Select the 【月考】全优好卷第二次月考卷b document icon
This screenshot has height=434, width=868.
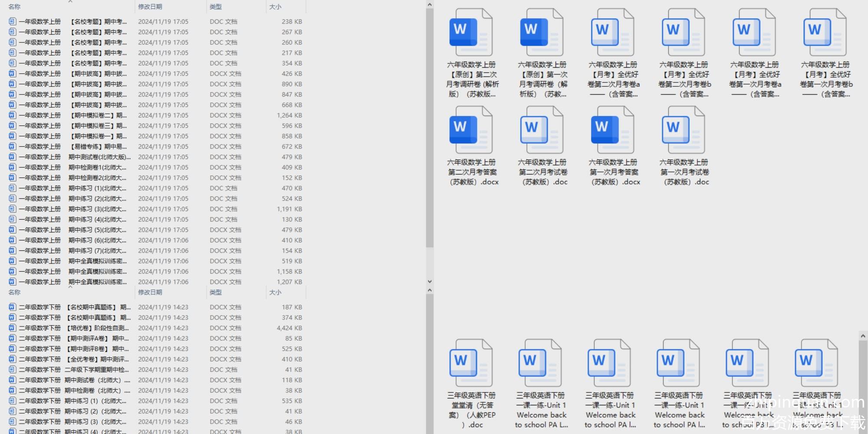click(684, 33)
